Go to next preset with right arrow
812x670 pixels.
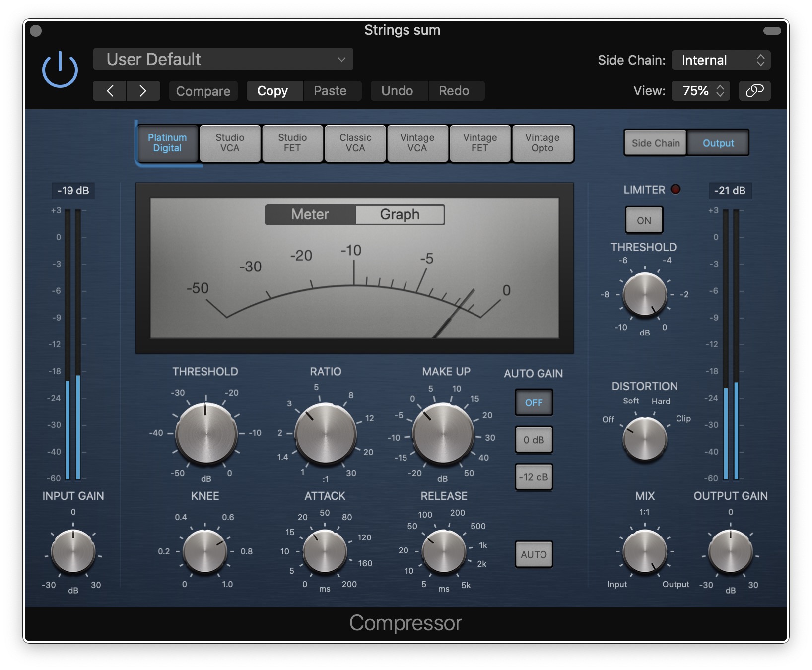point(143,91)
